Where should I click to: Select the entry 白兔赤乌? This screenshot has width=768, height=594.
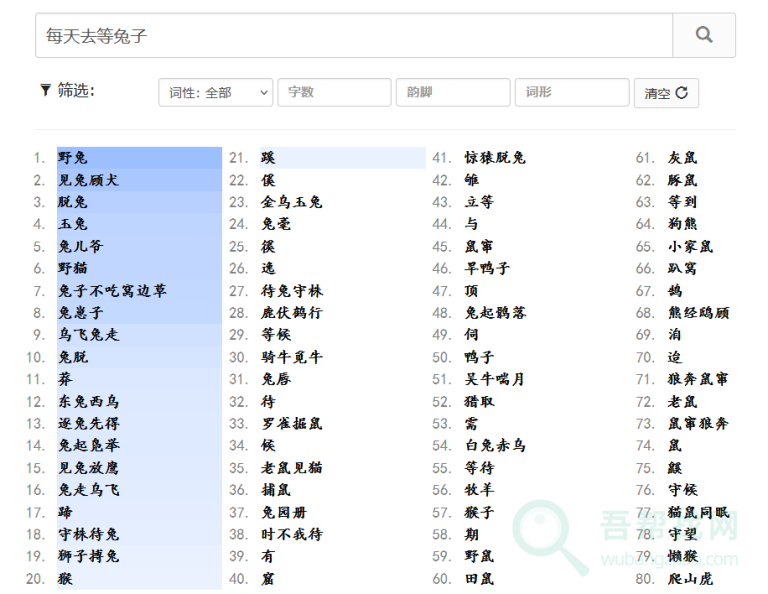point(495,445)
